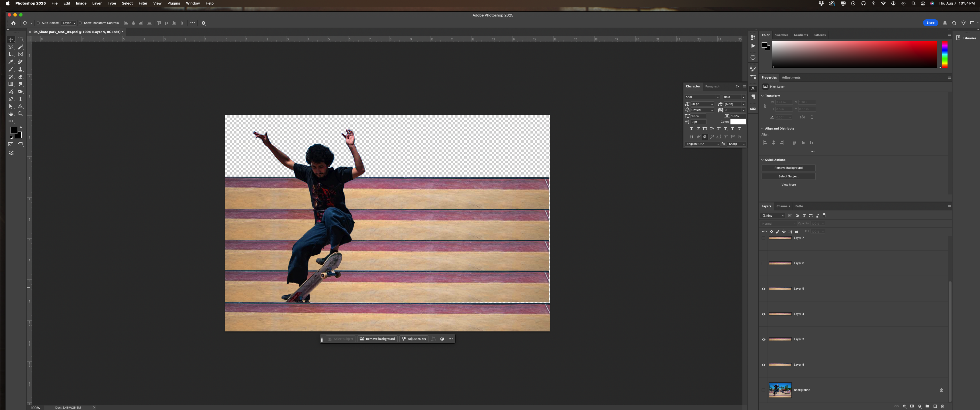Open the options bar settings gear
Screen dimensions: 980x410
tap(203, 23)
